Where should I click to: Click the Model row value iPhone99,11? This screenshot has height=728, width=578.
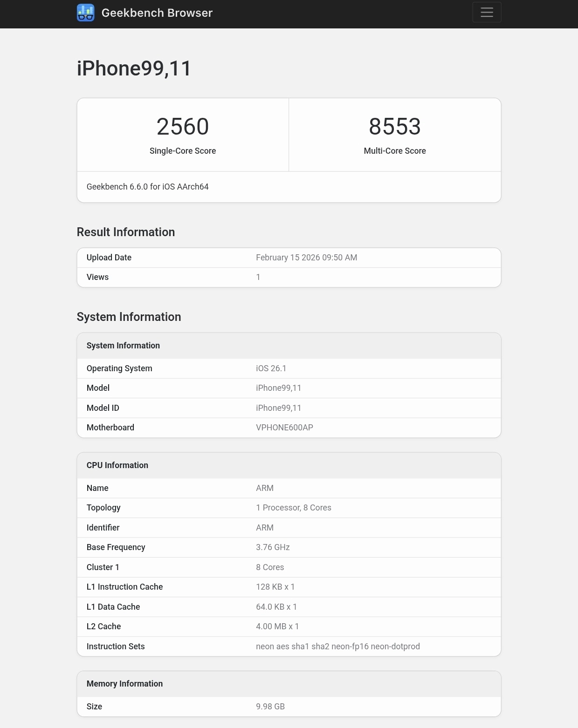(278, 388)
